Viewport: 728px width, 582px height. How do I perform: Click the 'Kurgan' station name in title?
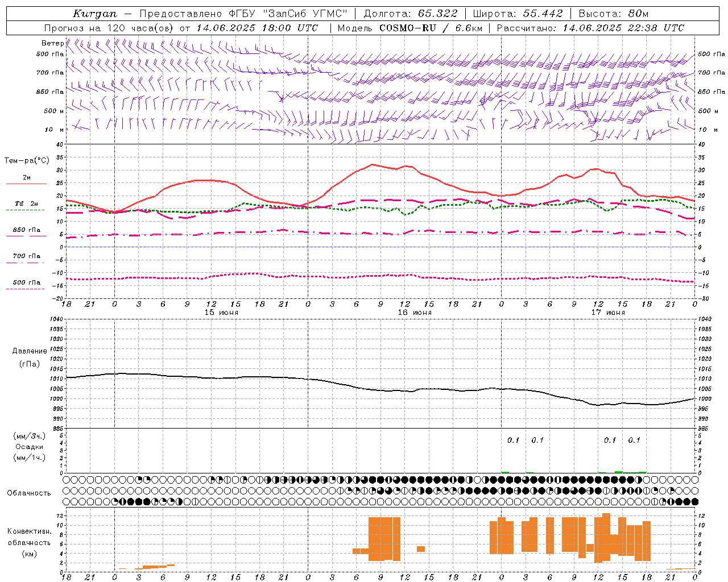click(x=94, y=14)
